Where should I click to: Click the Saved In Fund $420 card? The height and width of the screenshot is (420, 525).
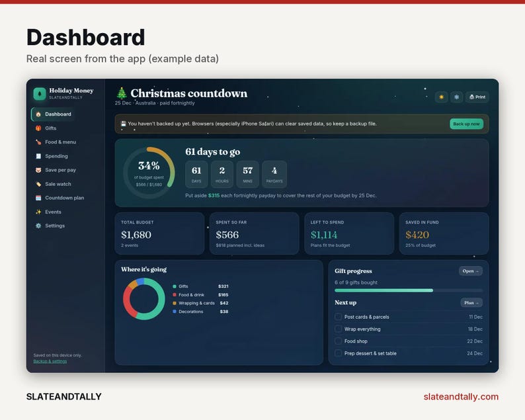[x=444, y=233]
